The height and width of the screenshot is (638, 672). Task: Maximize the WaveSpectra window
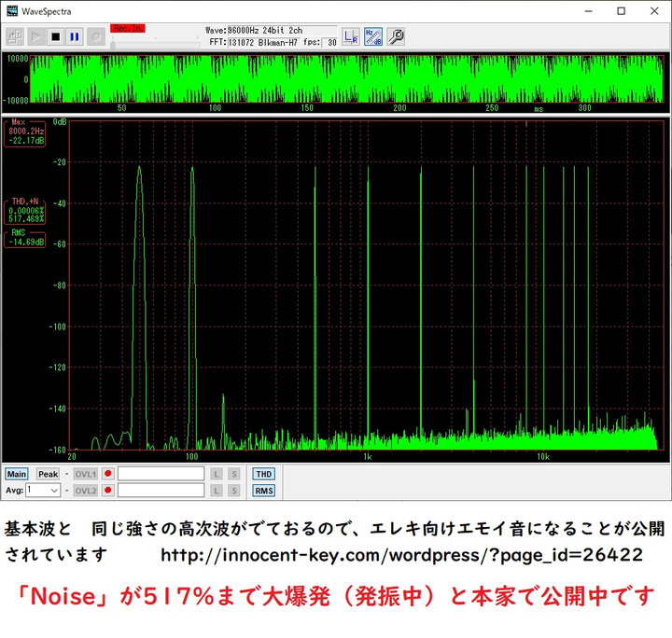click(x=621, y=11)
